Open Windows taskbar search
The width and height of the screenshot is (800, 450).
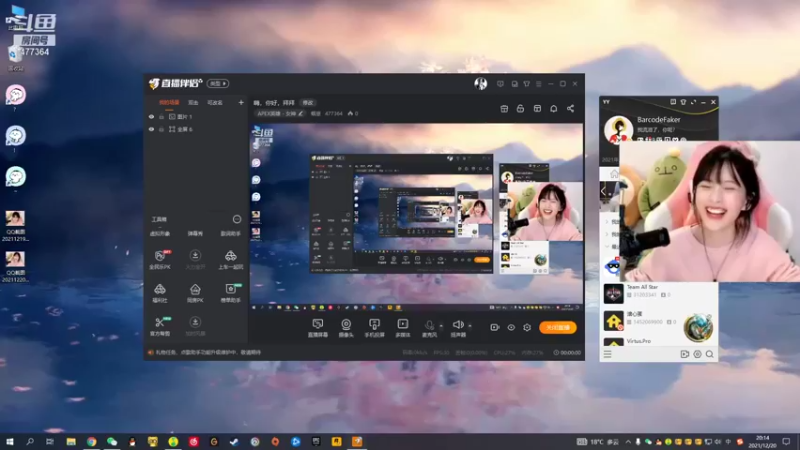click(30, 442)
